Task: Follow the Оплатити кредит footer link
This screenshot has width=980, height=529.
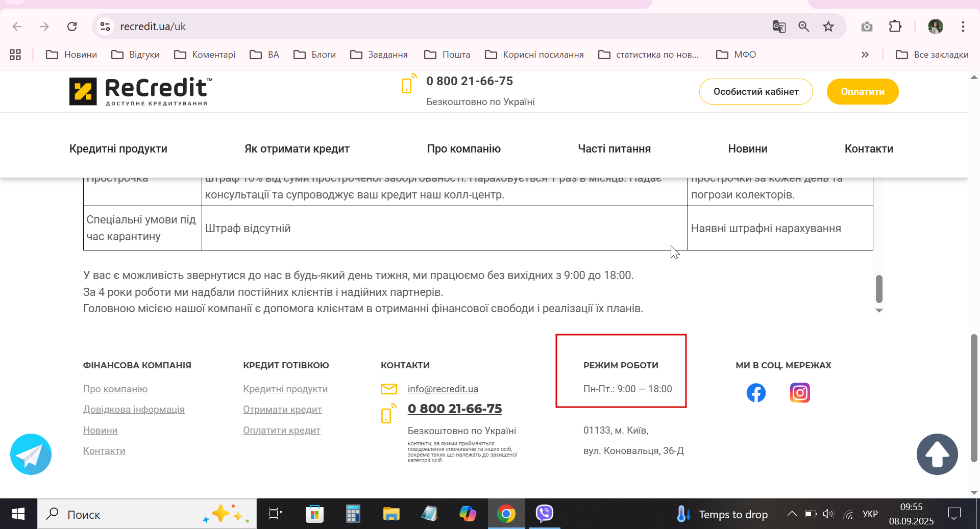Action: click(282, 431)
